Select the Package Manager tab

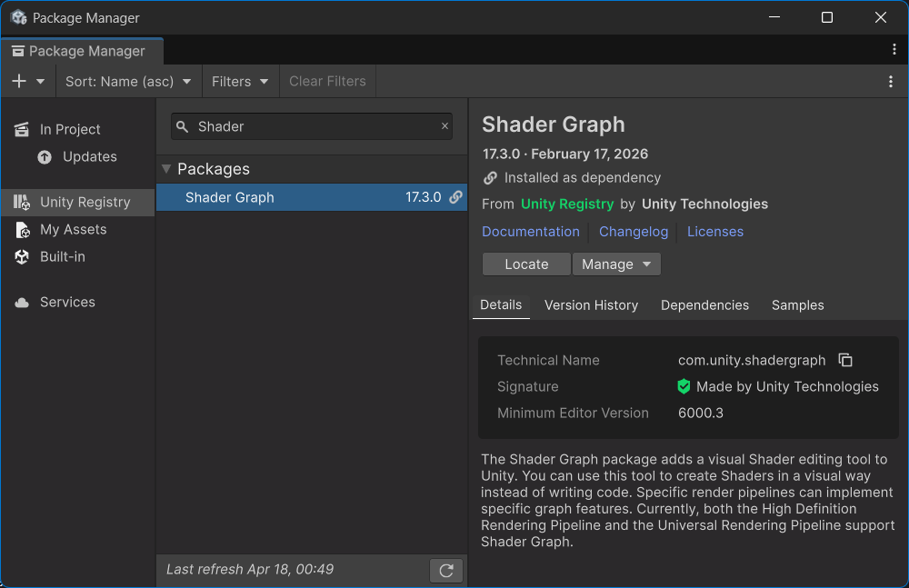coord(82,51)
